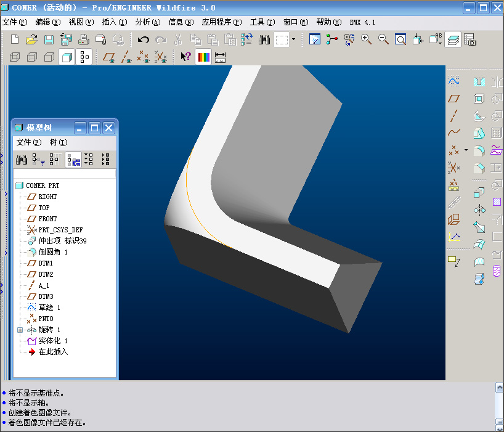Image resolution: width=504 pixels, height=432 pixels.
Task: Toggle datum axes display
Action: (x=126, y=57)
